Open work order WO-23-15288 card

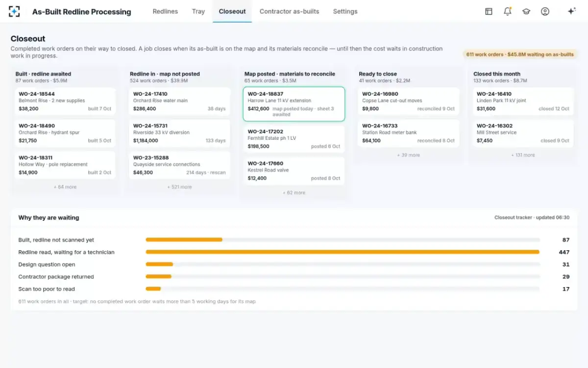[x=179, y=165]
